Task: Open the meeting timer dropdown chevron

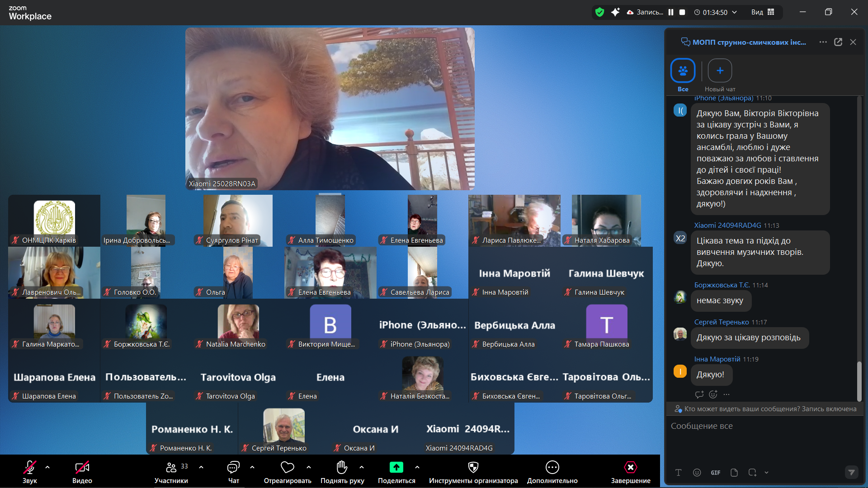Action: pos(735,12)
